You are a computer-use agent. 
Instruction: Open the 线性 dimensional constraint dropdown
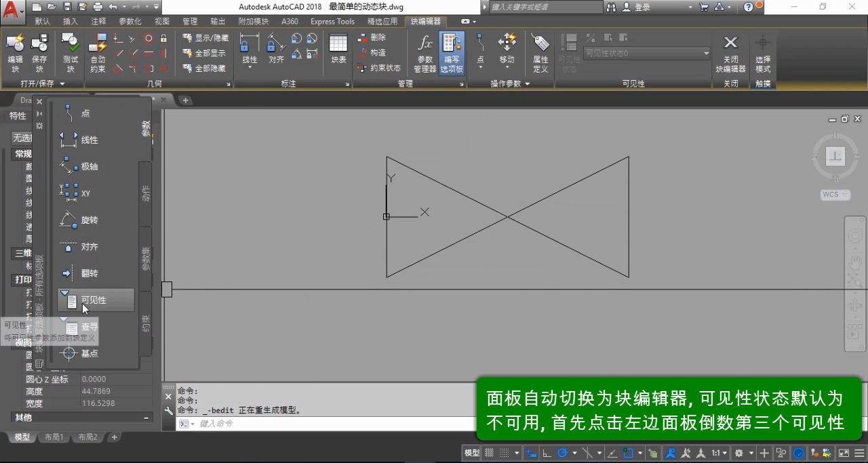tap(250, 68)
